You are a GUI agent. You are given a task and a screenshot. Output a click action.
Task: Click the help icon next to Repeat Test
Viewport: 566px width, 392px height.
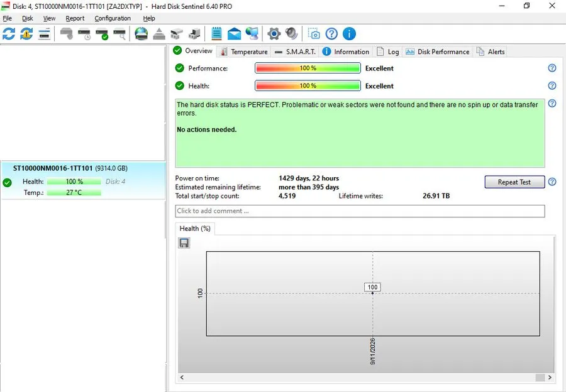coord(552,182)
